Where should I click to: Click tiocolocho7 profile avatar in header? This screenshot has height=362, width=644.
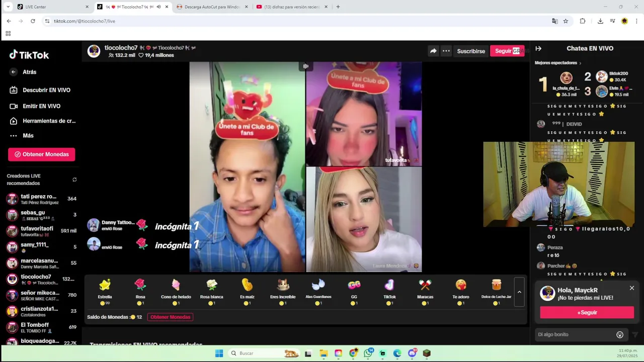coord(94,51)
